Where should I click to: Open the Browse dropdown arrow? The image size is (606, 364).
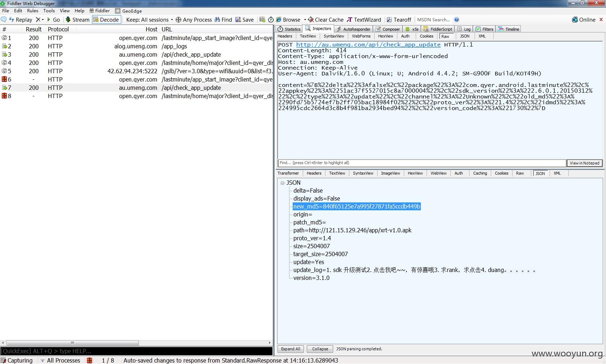click(305, 19)
